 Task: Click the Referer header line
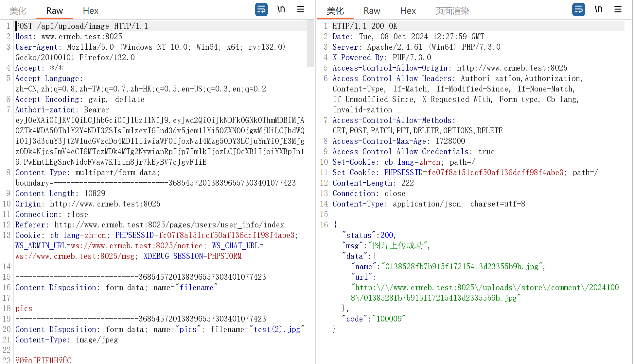[150, 225]
